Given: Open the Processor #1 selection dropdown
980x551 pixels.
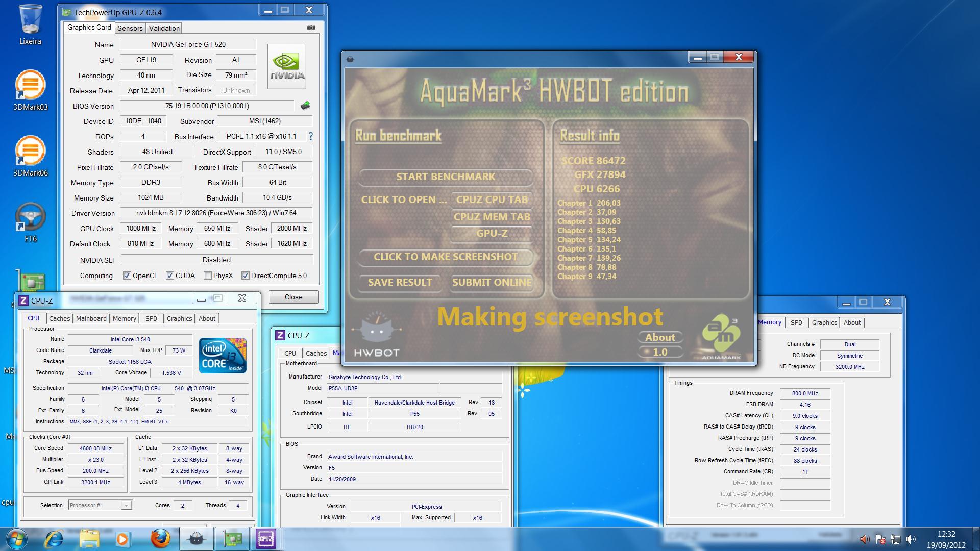Looking at the screenshot, I should (100, 505).
